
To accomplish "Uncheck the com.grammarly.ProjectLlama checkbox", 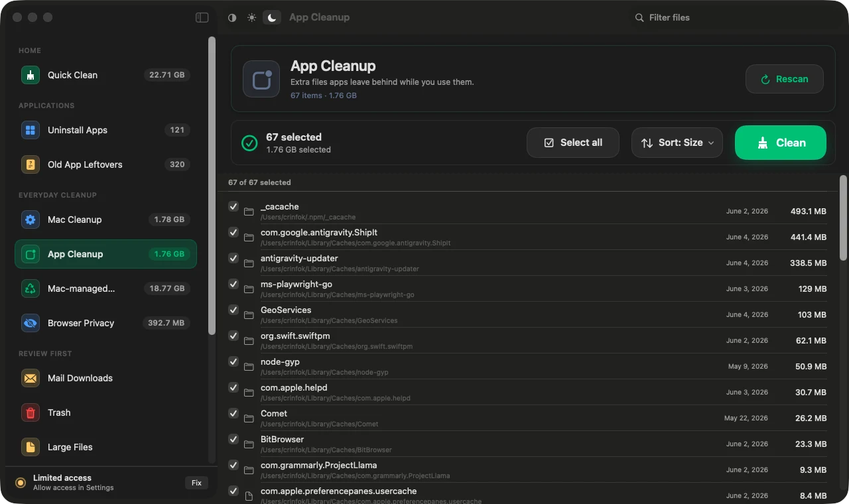I will (x=233, y=465).
